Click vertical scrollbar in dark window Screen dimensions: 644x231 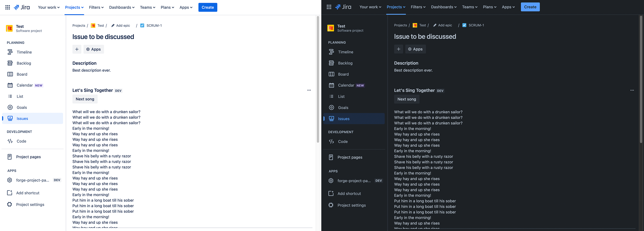pyautogui.click(x=641, y=79)
